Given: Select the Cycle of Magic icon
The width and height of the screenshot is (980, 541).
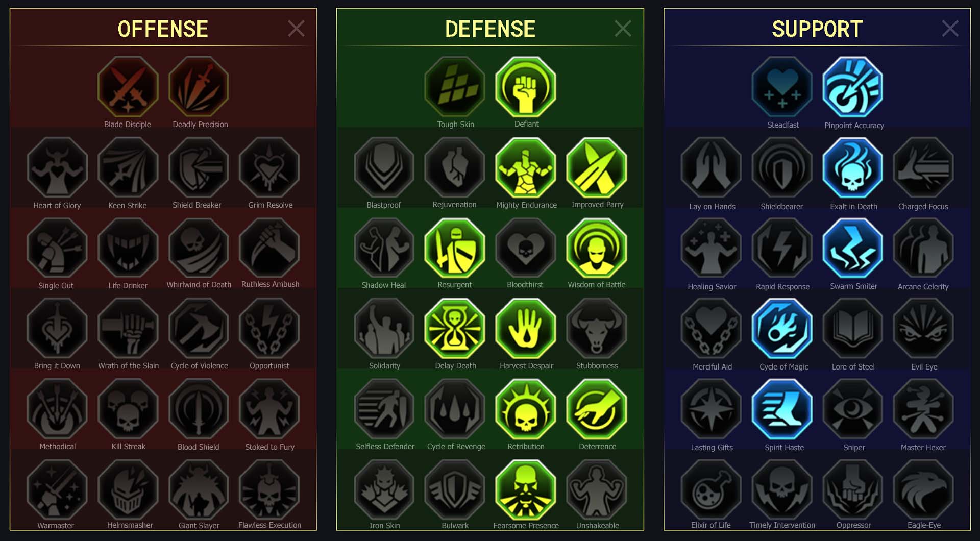Looking at the screenshot, I should click(782, 329).
